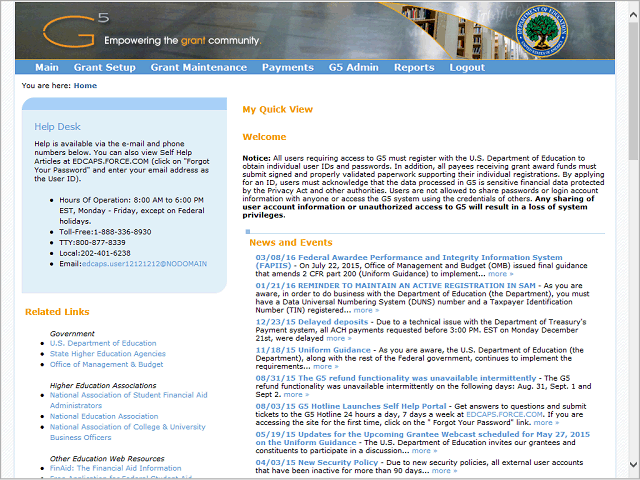
Task: Open the U.S. Department of Education link
Action: pos(103,343)
